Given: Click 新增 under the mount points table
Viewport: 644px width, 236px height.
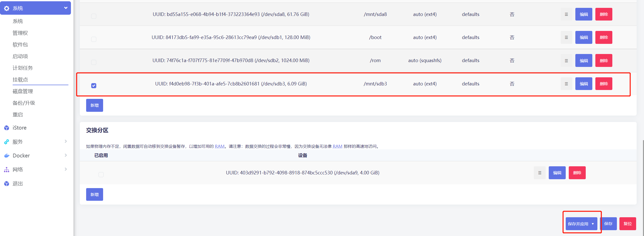Looking at the screenshot, I should tap(94, 105).
